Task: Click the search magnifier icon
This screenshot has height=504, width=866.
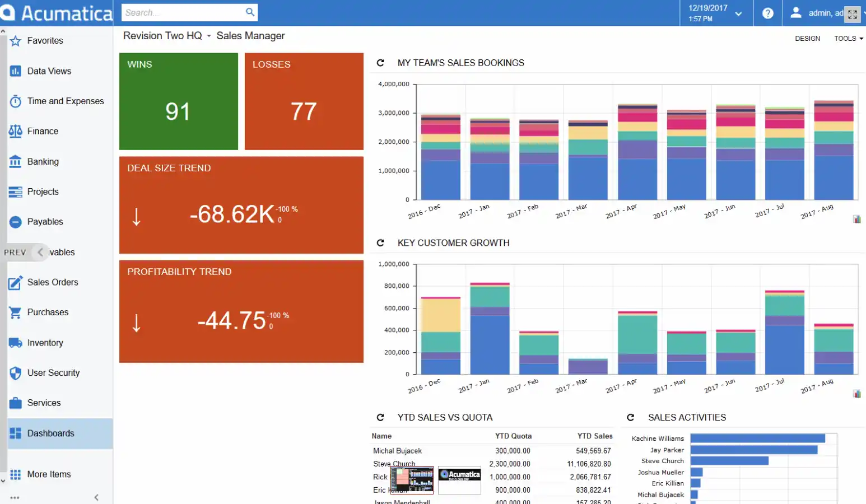Action: pyautogui.click(x=250, y=12)
